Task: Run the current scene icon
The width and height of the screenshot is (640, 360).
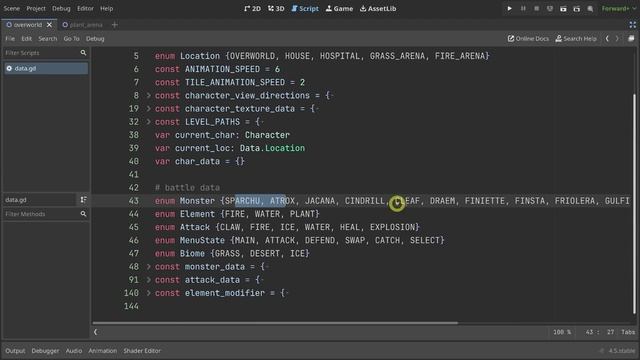Action: tap(563, 8)
